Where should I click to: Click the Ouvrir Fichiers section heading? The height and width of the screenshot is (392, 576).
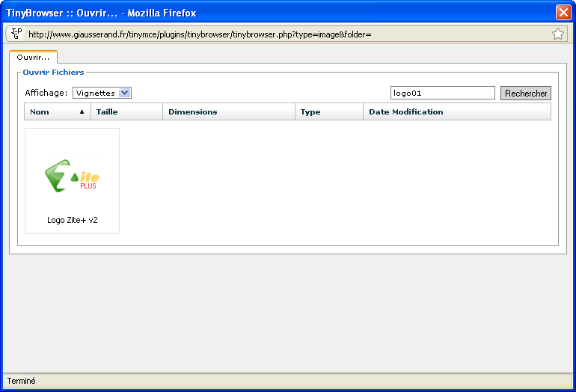53,73
